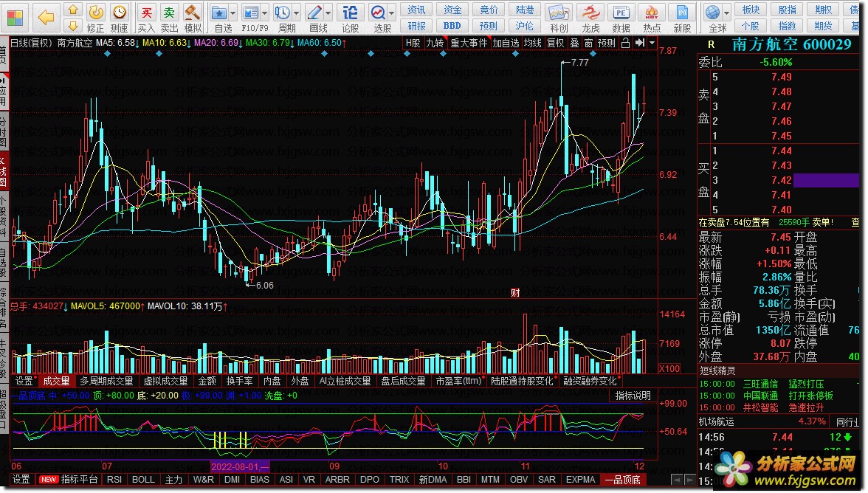Open the 选股 stock picker icon

tap(378, 12)
